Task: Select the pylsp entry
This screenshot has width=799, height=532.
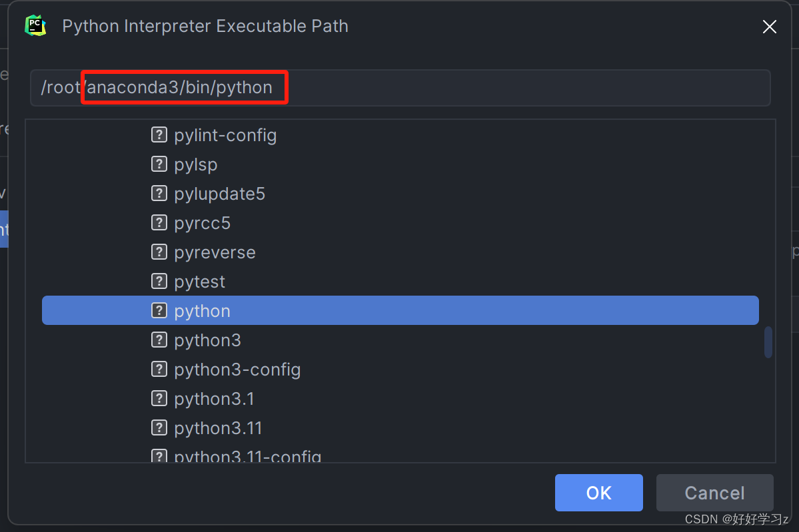Action: tap(197, 164)
